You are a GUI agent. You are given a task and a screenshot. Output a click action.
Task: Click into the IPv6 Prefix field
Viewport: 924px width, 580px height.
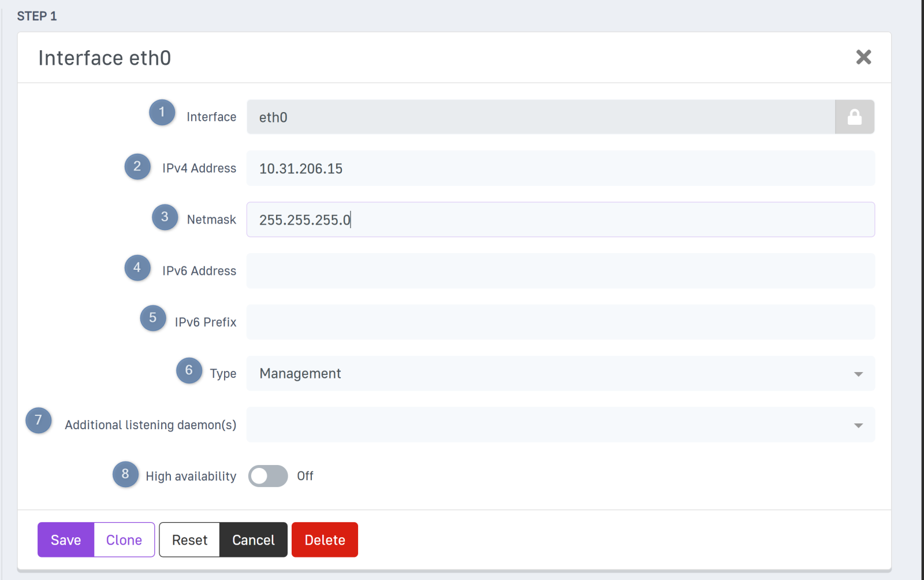[x=560, y=322]
